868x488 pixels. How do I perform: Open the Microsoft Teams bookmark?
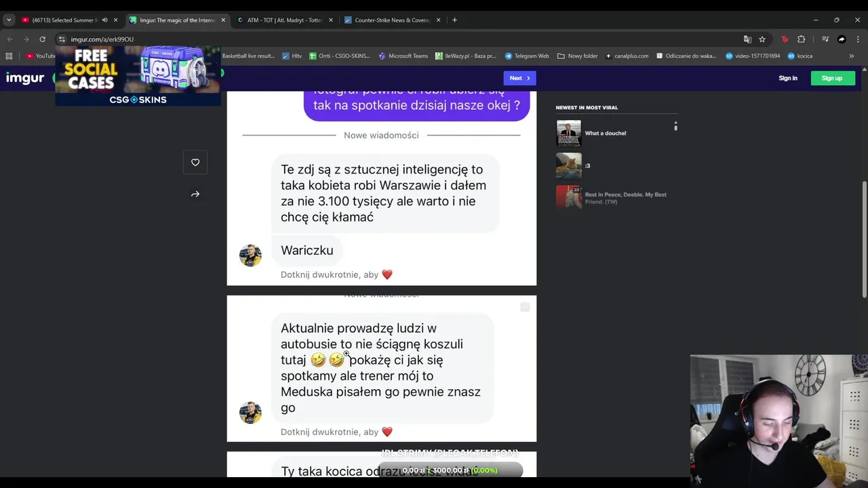(403, 56)
